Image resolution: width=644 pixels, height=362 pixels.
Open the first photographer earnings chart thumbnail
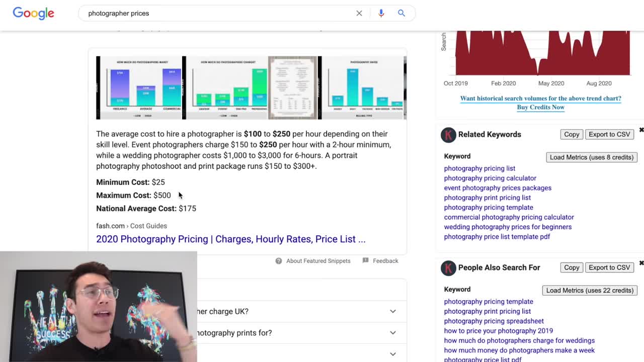click(139, 88)
